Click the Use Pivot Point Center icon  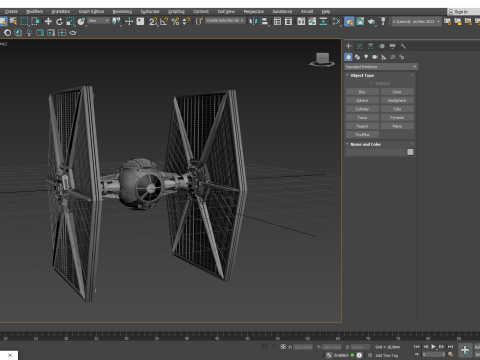(116, 22)
